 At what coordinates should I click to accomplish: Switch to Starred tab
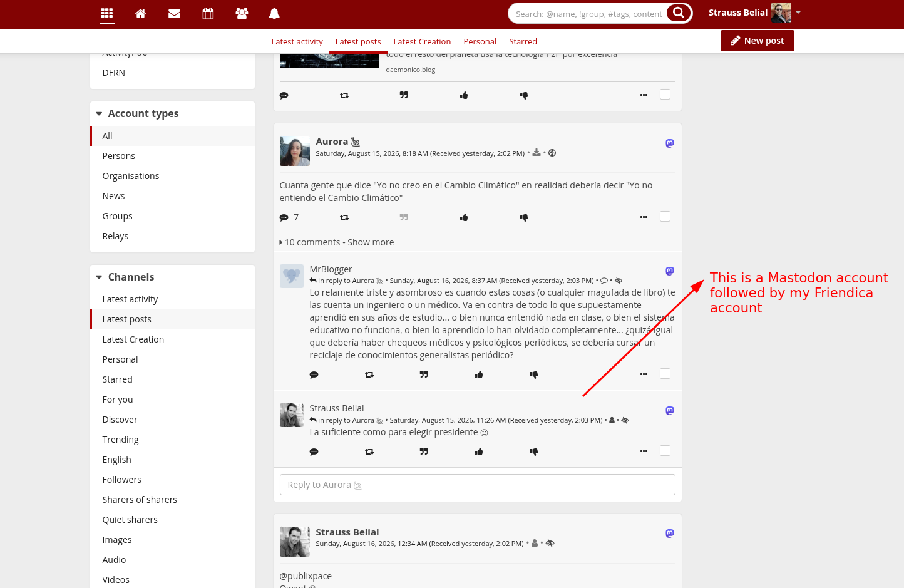point(523,42)
